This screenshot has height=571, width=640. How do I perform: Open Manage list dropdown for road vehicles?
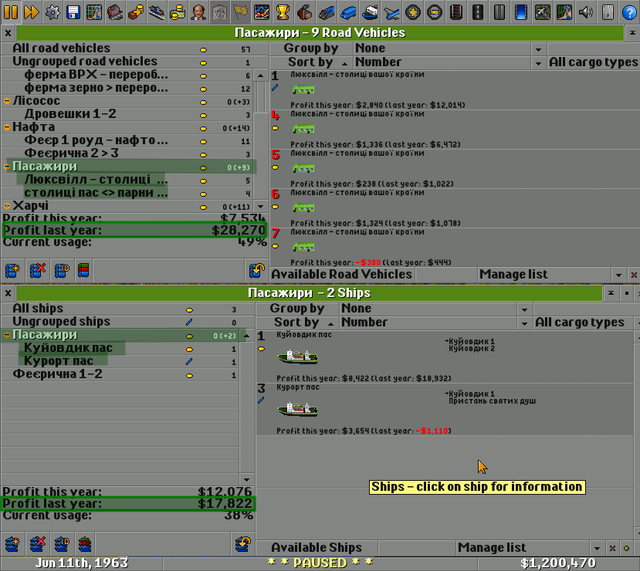[551, 274]
